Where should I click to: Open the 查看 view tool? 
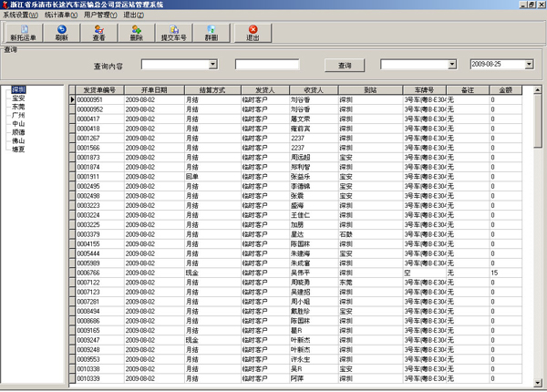point(98,30)
